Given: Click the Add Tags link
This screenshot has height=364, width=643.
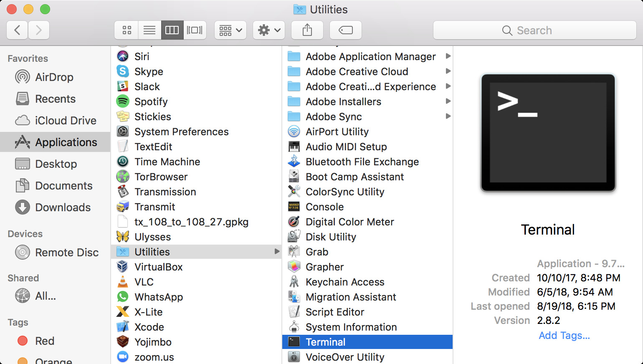Looking at the screenshot, I should tap(564, 336).
